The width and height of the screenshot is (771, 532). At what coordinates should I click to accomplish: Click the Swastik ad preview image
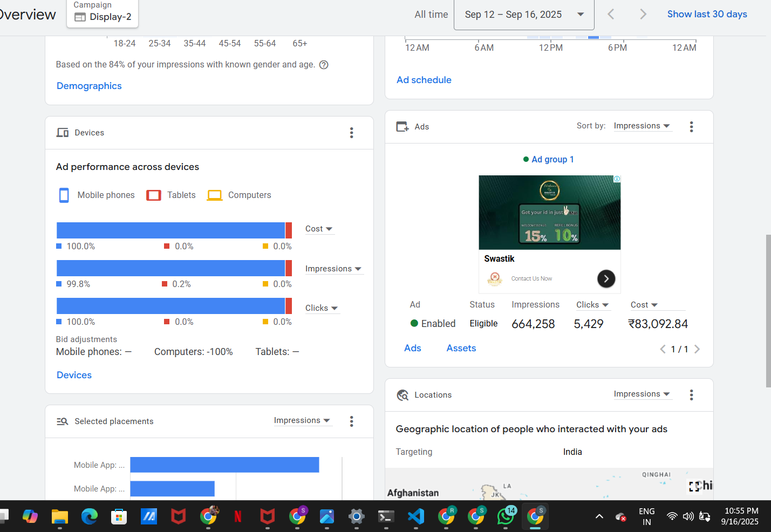coord(549,213)
